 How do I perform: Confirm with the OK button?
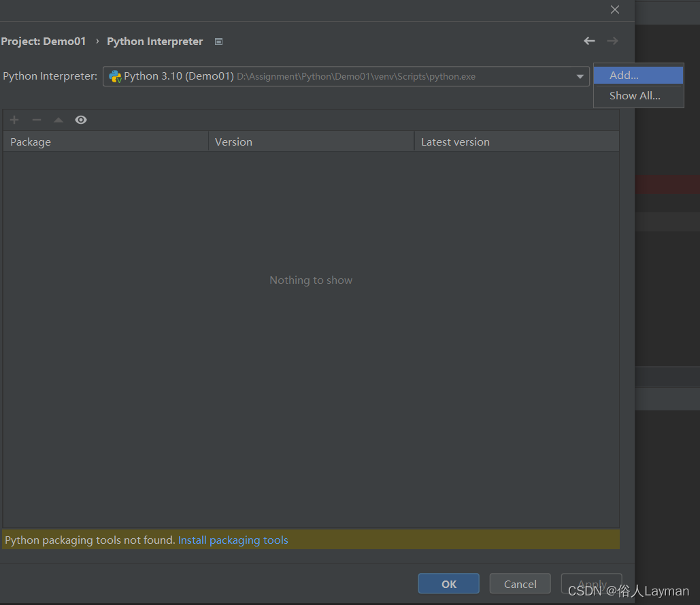pyautogui.click(x=449, y=584)
